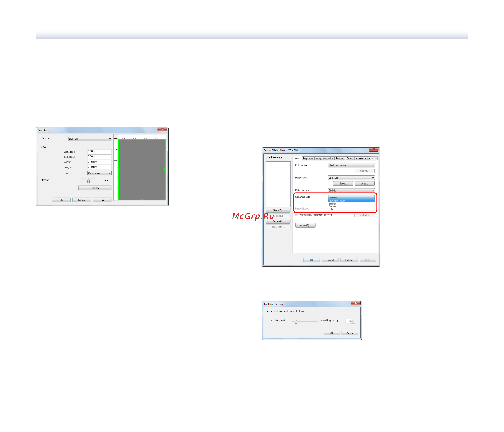This screenshot has height=432, width=504.
Task: Open the Imprinter/Addon tab
Action: point(363,159)
